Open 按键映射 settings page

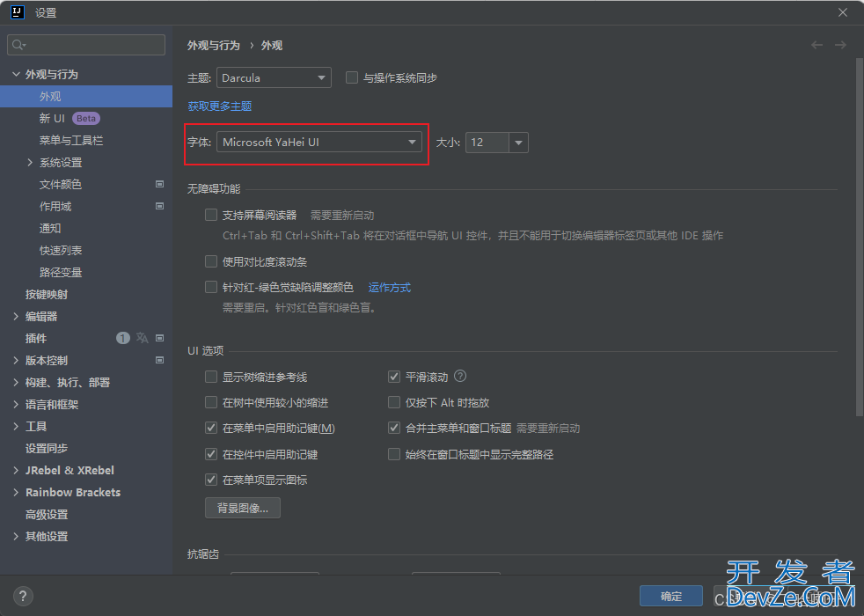coord(47,294)
